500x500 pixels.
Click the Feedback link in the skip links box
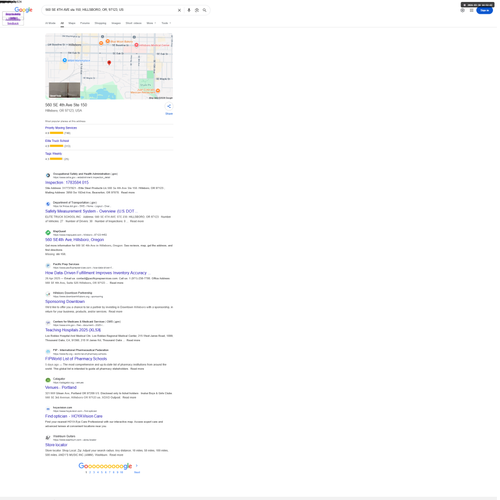point(13,23)
